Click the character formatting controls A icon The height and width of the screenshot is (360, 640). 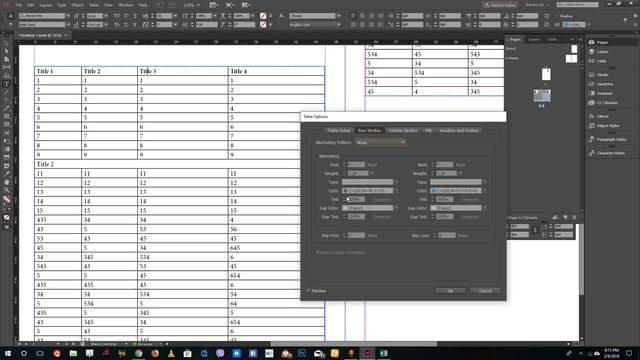pyautogui.click(x=11, y=16)
